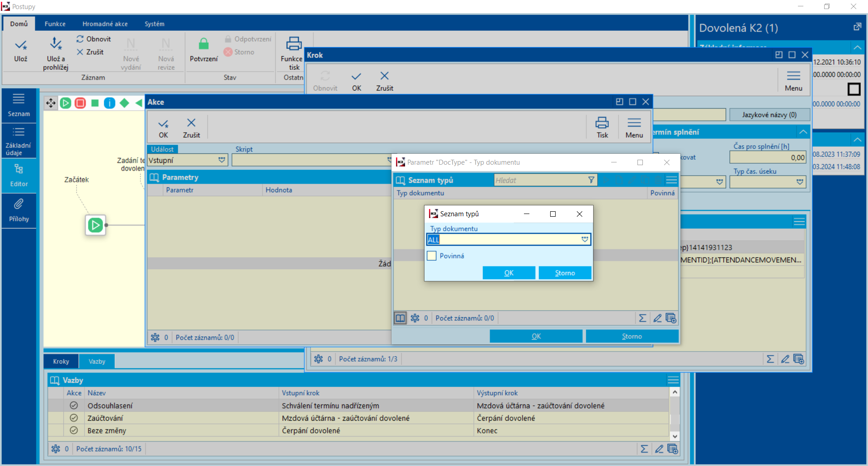Click the check circle on the Odsouhlasení row
This screenshot has height=466, width=868.
point(74,405)
